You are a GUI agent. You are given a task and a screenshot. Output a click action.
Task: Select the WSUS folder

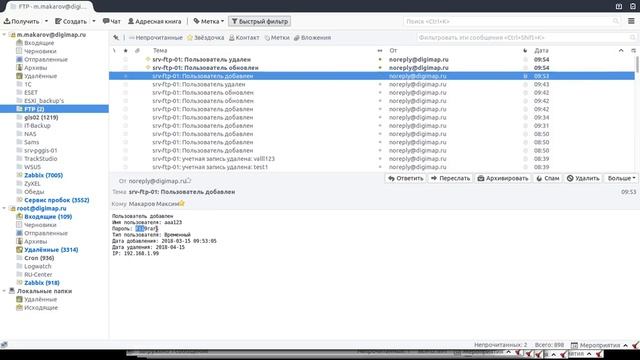click(x=32, y=167)
